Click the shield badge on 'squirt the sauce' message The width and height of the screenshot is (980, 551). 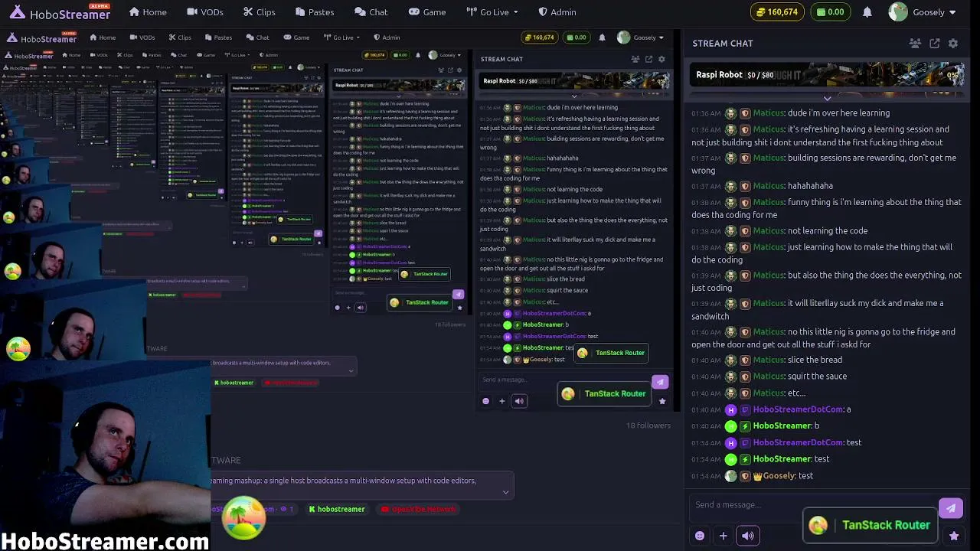[x=745, y=377]
